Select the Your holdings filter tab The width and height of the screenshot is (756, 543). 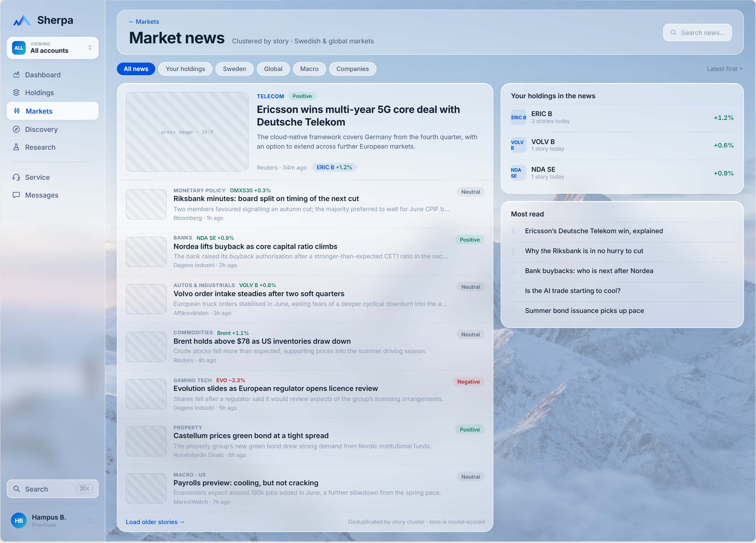click(x=185, y=69)
